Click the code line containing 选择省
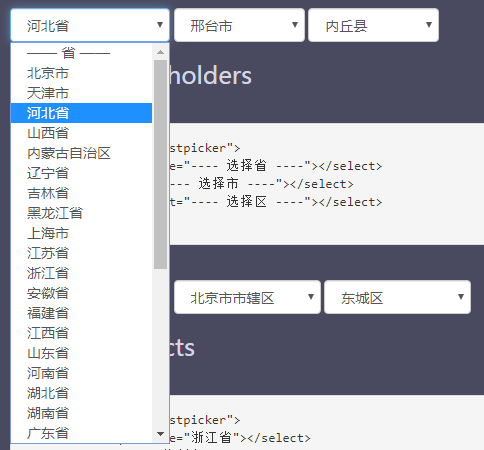The image size is (484, 450). (275, 166)
